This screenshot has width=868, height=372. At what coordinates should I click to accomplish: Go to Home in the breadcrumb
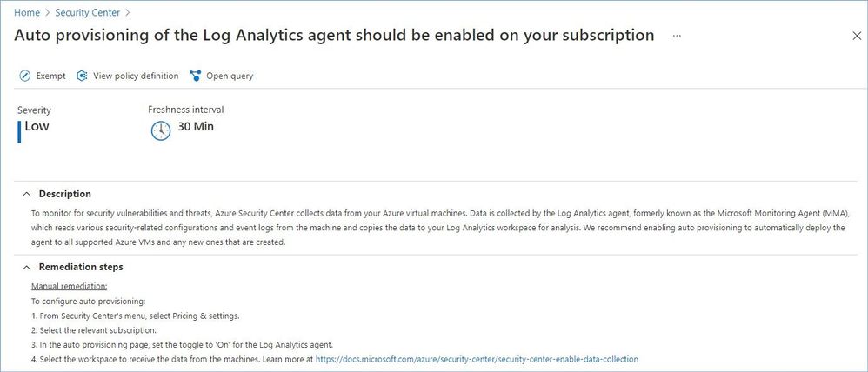(x=27, y=13)
